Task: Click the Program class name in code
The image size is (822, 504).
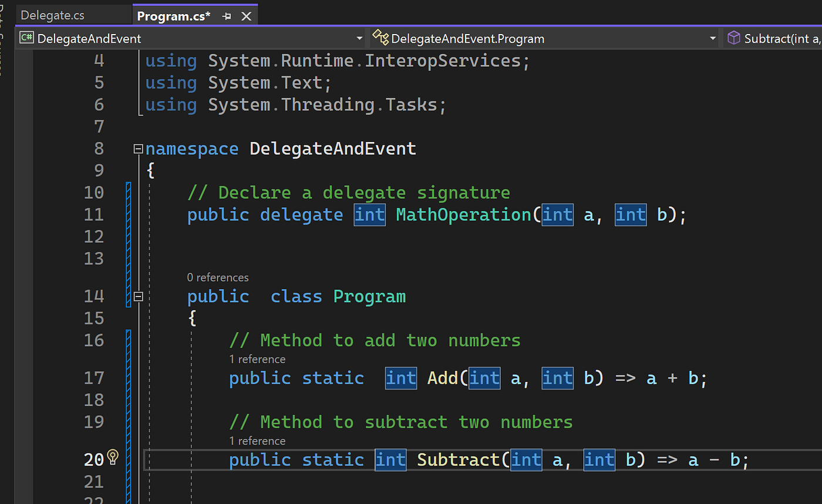Action: click(369, 296)
